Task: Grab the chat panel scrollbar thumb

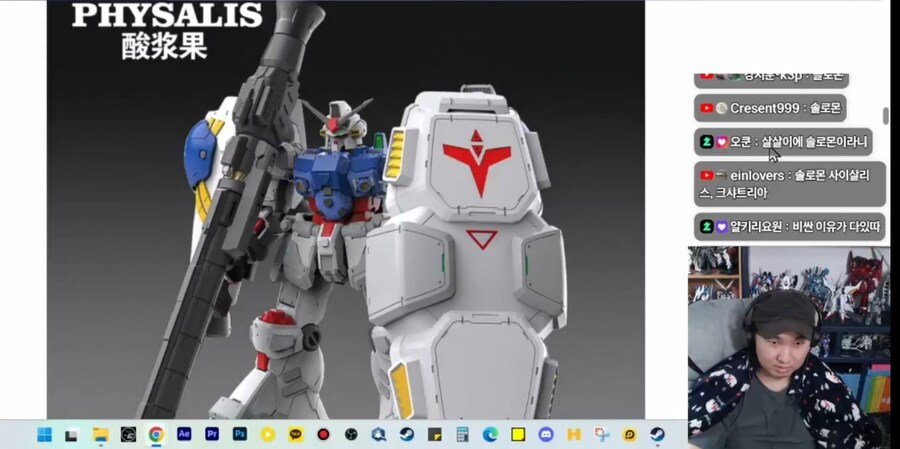Action: coord(885,117)
